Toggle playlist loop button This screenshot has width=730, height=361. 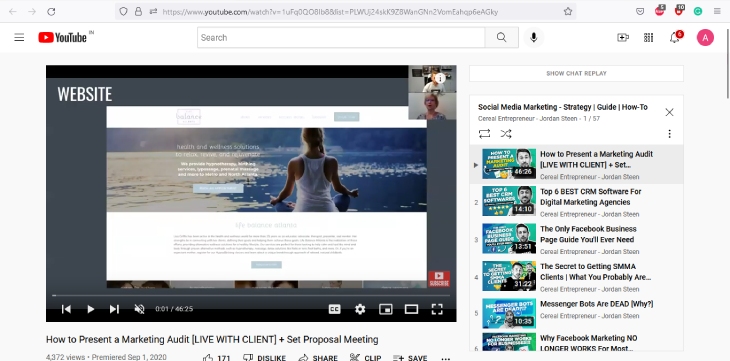[x=484, y=134]
